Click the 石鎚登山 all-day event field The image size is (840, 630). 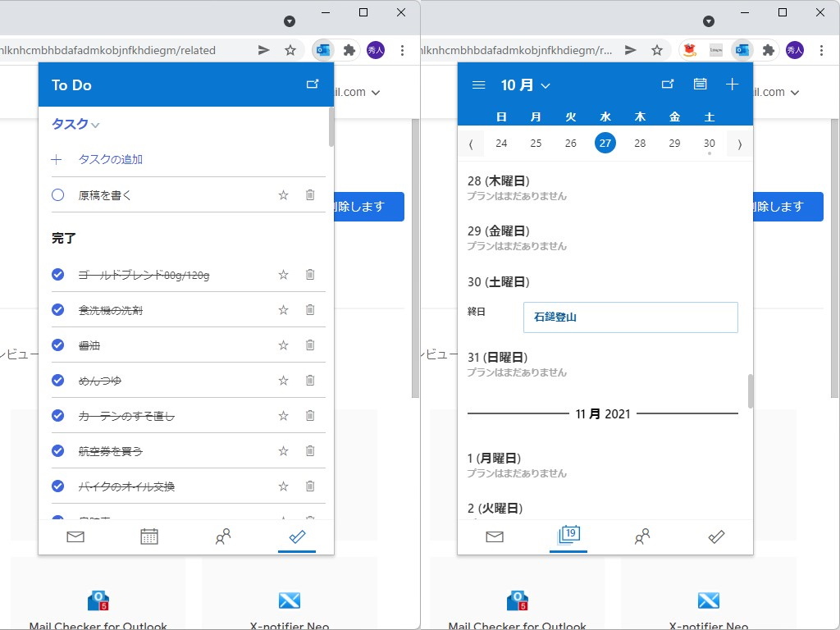[630, 317]
